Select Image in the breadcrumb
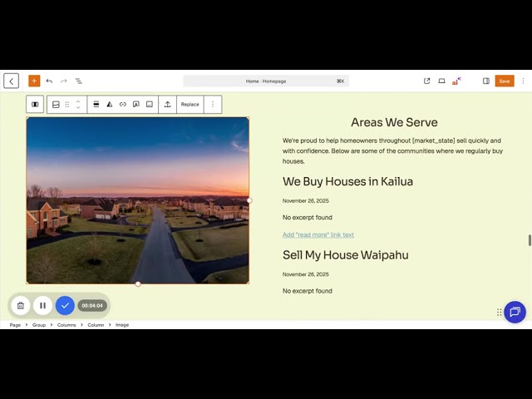This screenshot has width=532, height=399. (122, 325)
